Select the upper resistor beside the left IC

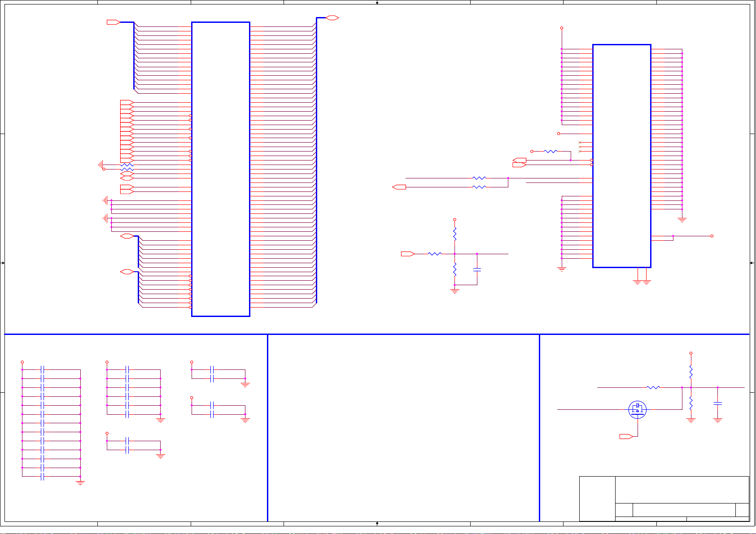click(x=127, y=165)
